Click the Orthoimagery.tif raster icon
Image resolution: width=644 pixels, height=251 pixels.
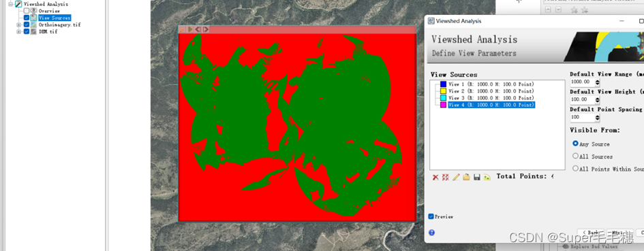33,24
